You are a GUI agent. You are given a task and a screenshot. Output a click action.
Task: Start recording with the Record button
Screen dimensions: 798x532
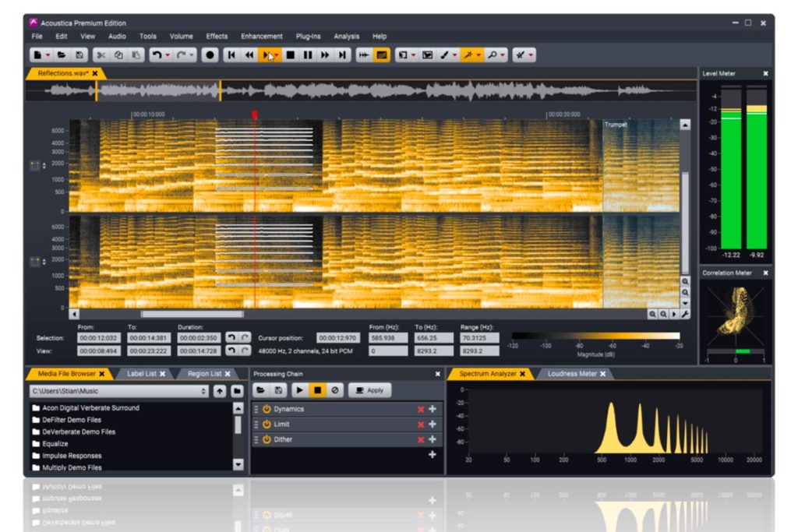(210, 55)
